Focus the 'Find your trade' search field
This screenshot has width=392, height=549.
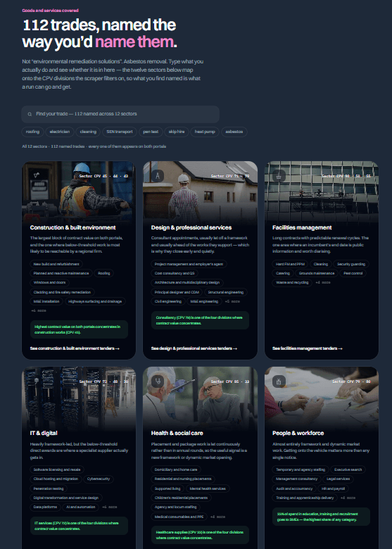(120, 114)
